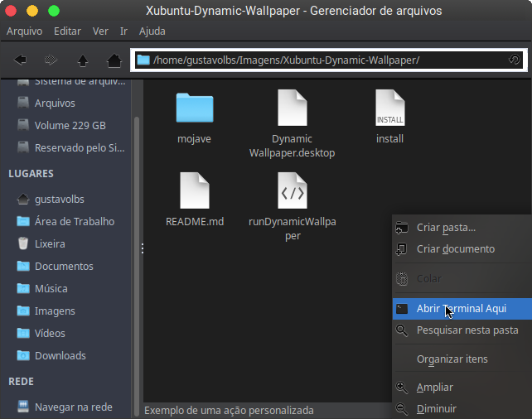Go back with the left arrow button

click(x=21, y=60)
